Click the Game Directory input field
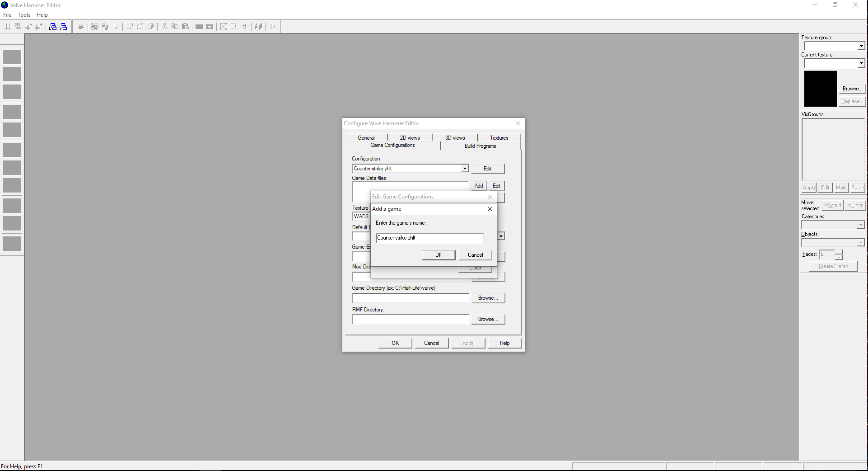The image size is (868, 471). (411, 298)
